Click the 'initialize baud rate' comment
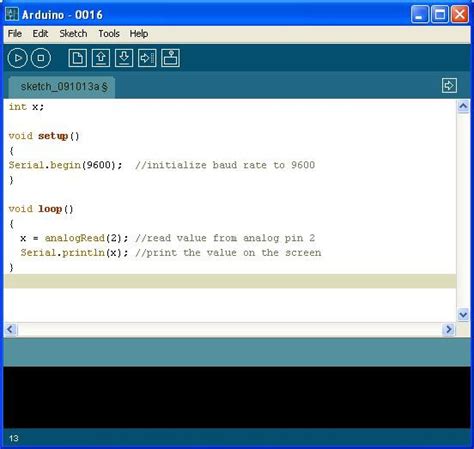The height and width of the screenshot is (449, 474). tap(225, 165)
